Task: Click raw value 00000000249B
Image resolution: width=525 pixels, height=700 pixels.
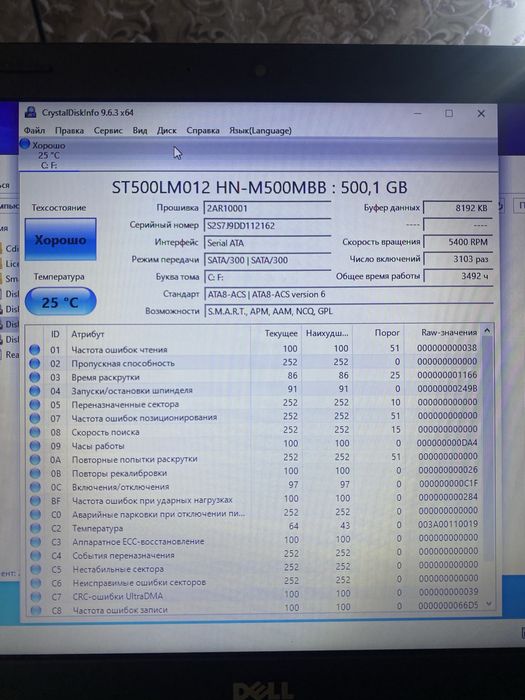Action: 447,388
